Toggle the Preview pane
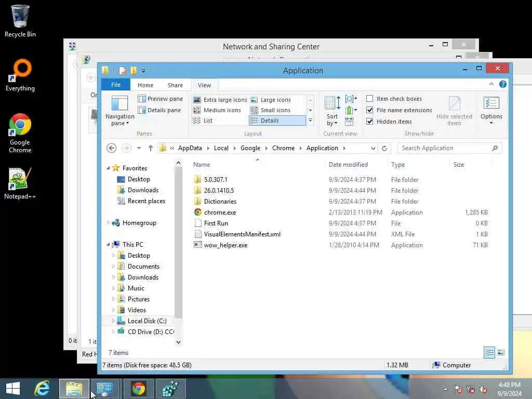Image resolution: width=532 pixels, height=399 pixels. pos(160,99)
